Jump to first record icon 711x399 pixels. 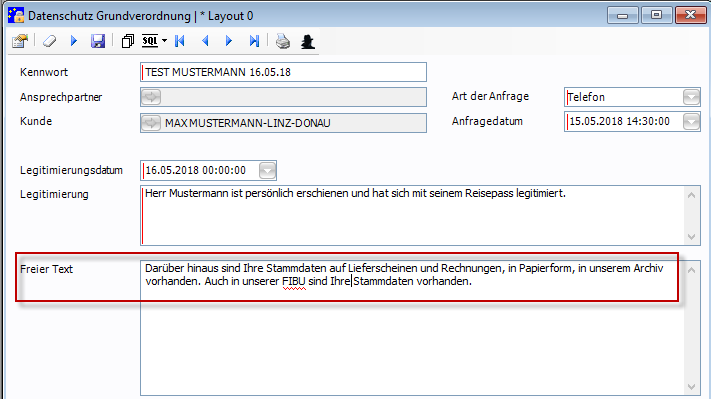pyautogui.click(x=180, y=41)
